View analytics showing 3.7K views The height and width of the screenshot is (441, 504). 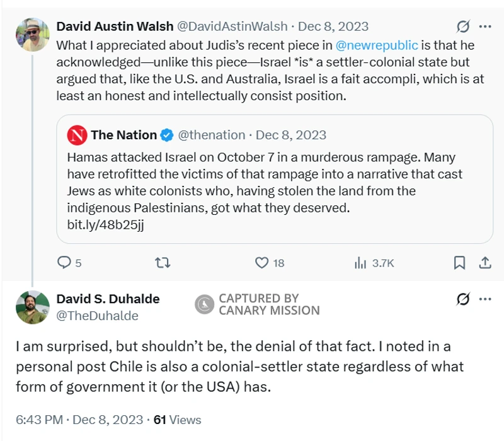tap(360, 263)
